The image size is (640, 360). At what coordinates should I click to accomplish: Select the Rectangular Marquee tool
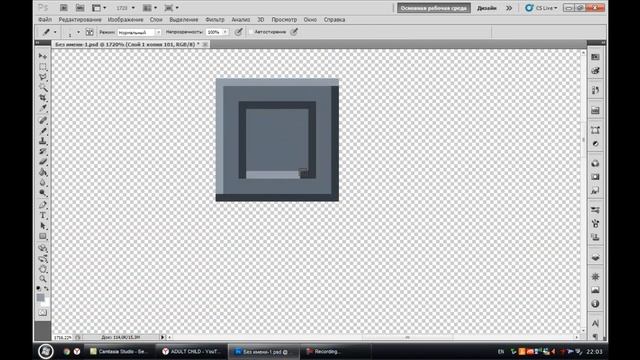pos(42,67)
